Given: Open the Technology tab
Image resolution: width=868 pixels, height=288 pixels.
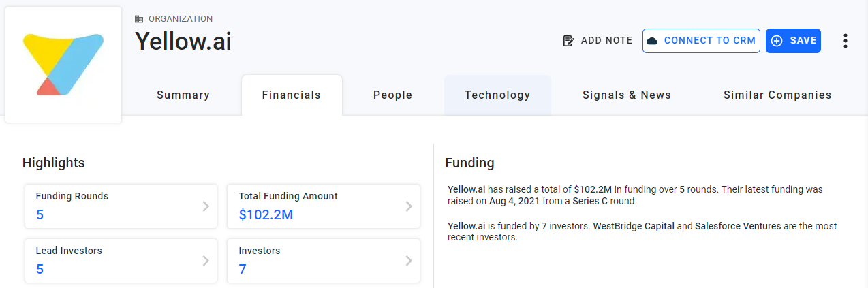Looking at the screenshot, I should click(x=497, y=95).
